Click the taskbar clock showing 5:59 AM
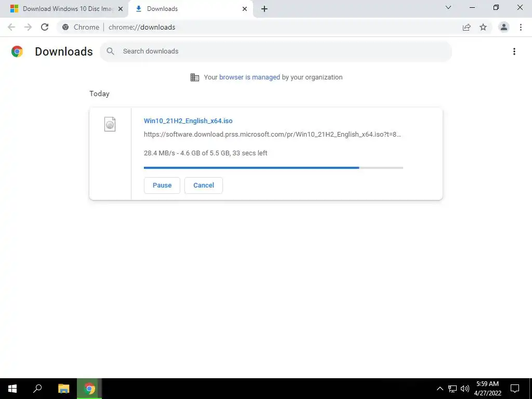Image resolution: width=532 pixels, height=399 pixels. (x=487, y=389)
